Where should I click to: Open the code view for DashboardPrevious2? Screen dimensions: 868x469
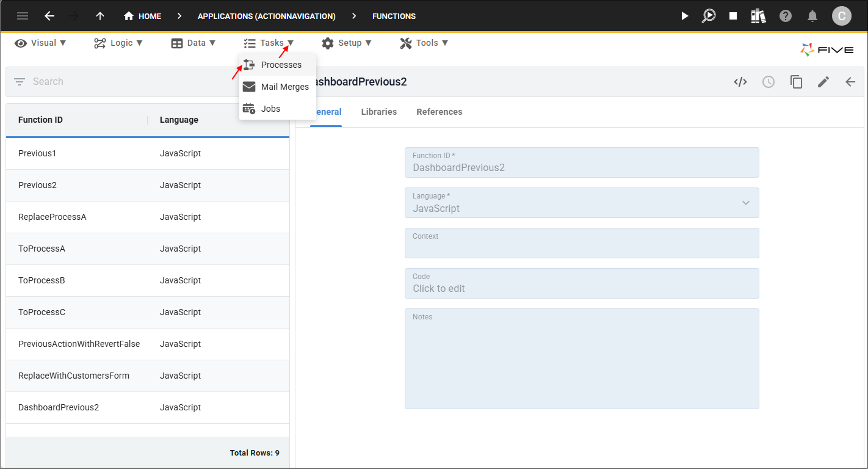(740, 81)
